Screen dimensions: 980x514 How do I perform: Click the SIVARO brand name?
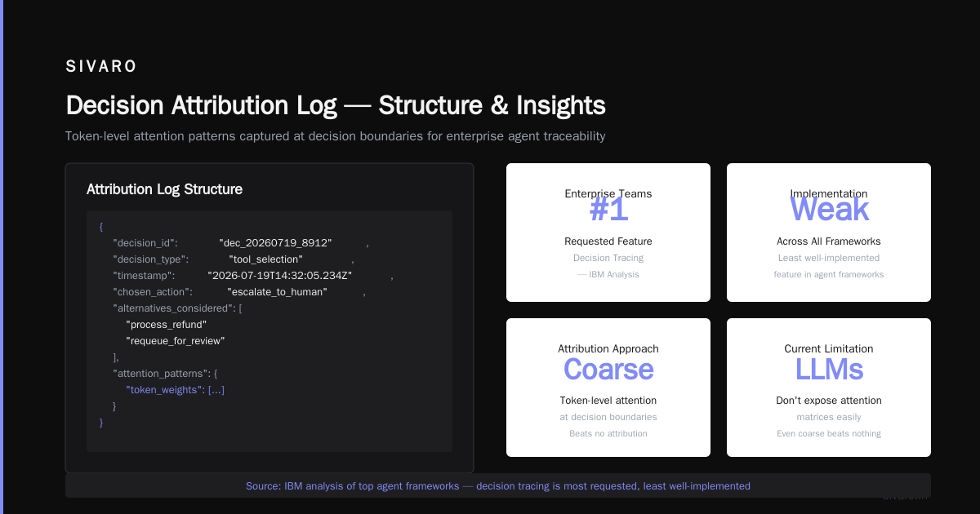(x=101, y=67)
